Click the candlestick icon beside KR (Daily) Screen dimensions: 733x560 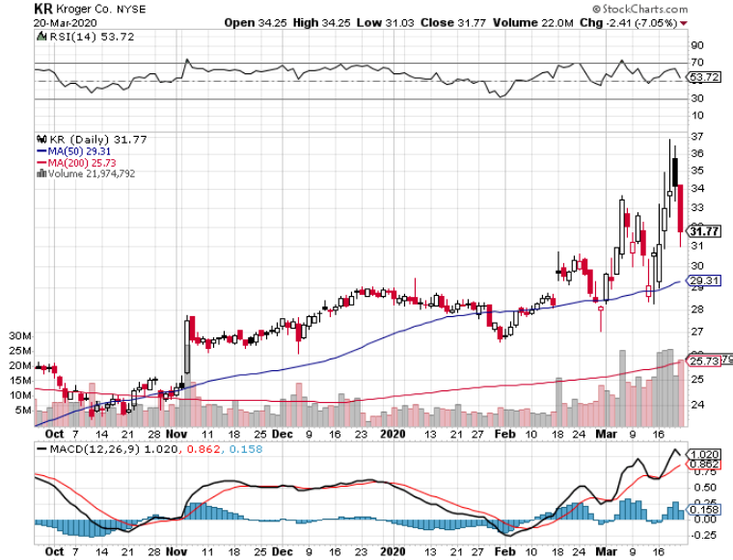pos(42,139)
